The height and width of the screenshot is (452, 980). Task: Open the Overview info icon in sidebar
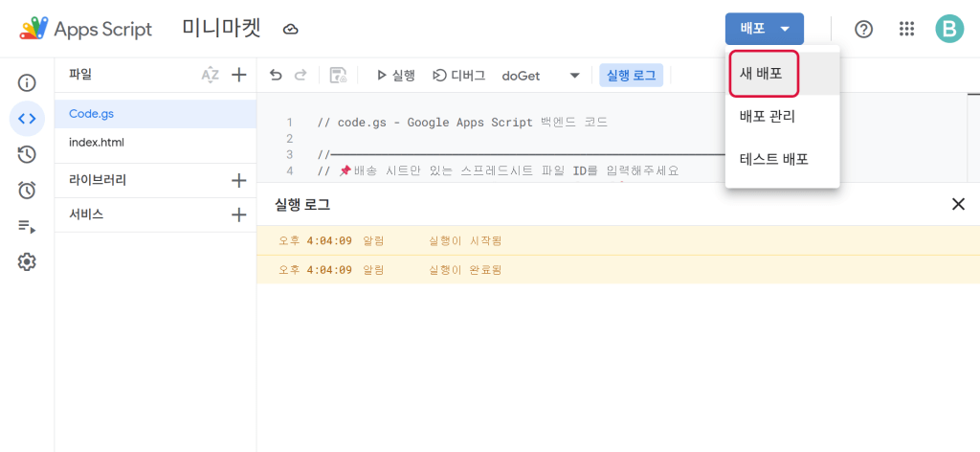coord(27,83)
